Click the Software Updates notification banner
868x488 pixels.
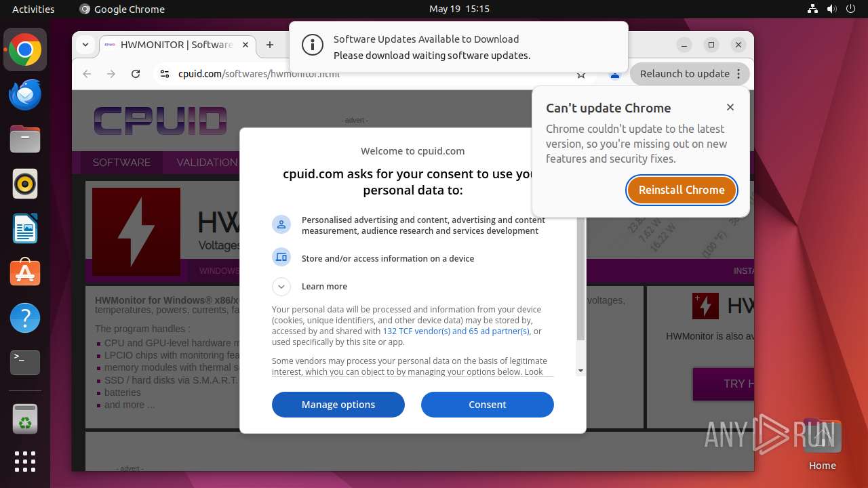(x=458, y=47)
